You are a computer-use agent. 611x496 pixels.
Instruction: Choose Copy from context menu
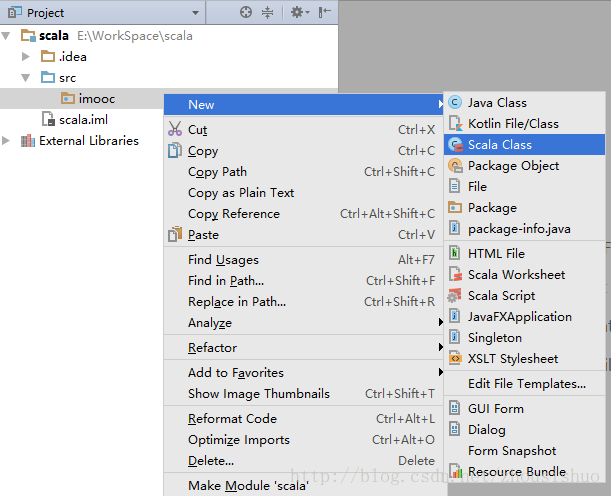tap(304, 151)
